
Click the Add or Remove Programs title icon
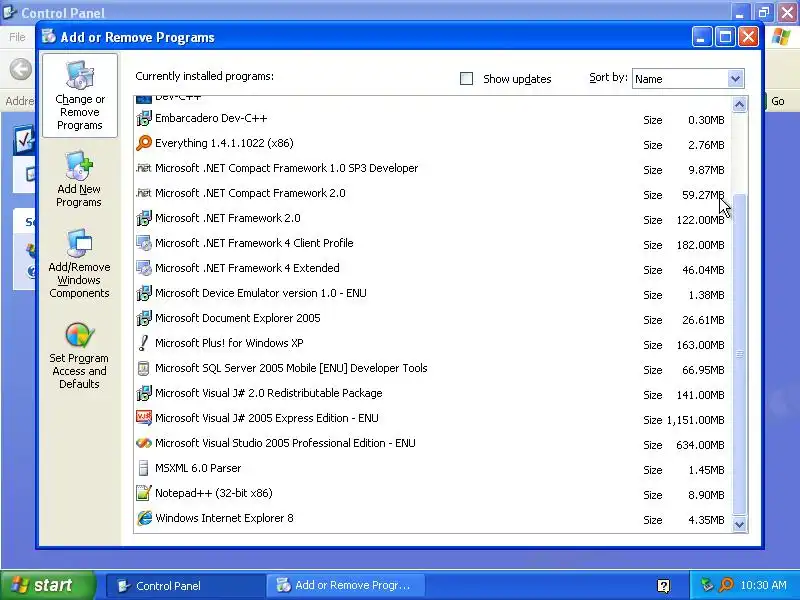[48, 37]
